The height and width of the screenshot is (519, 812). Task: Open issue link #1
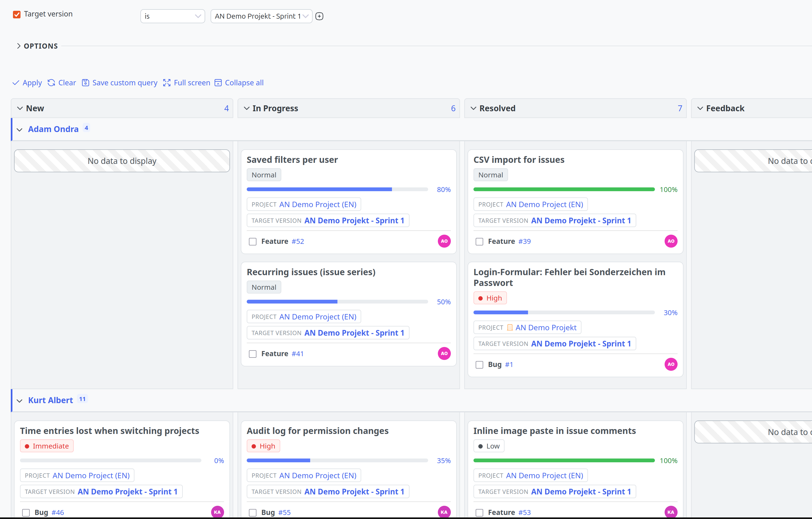point(509,365)
